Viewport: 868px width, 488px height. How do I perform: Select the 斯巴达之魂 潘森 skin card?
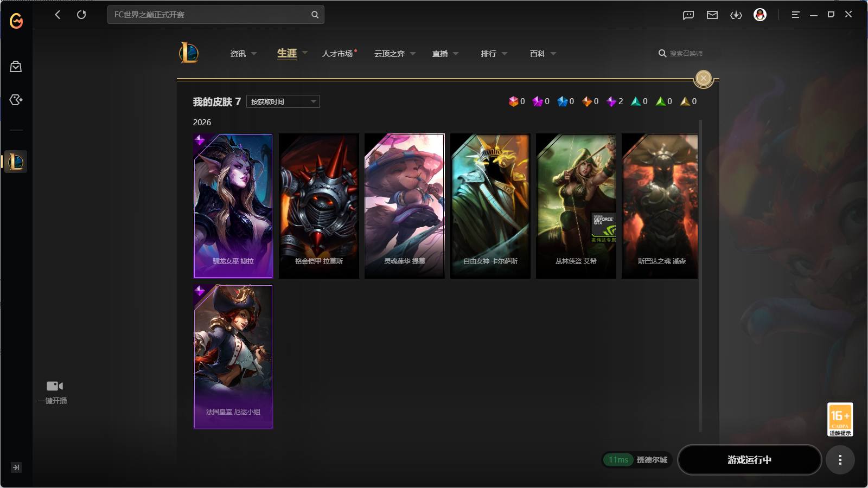point(660,206)
